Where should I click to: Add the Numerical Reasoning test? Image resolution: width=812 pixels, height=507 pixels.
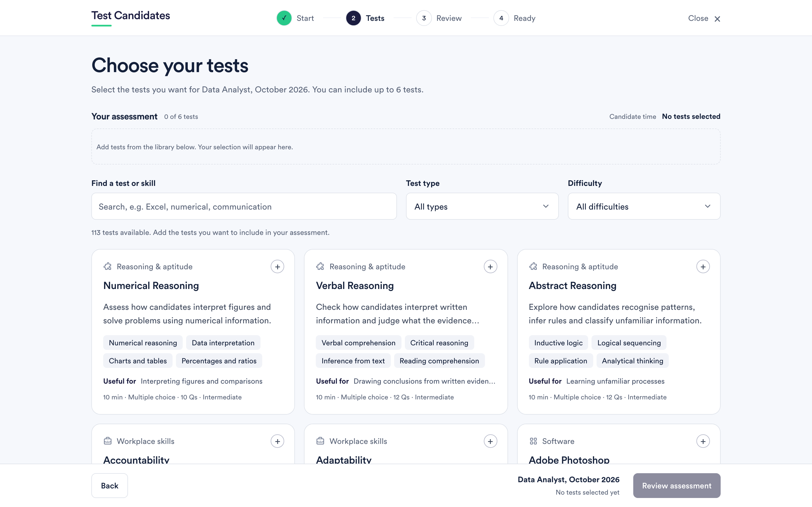[x=277, y=266]
